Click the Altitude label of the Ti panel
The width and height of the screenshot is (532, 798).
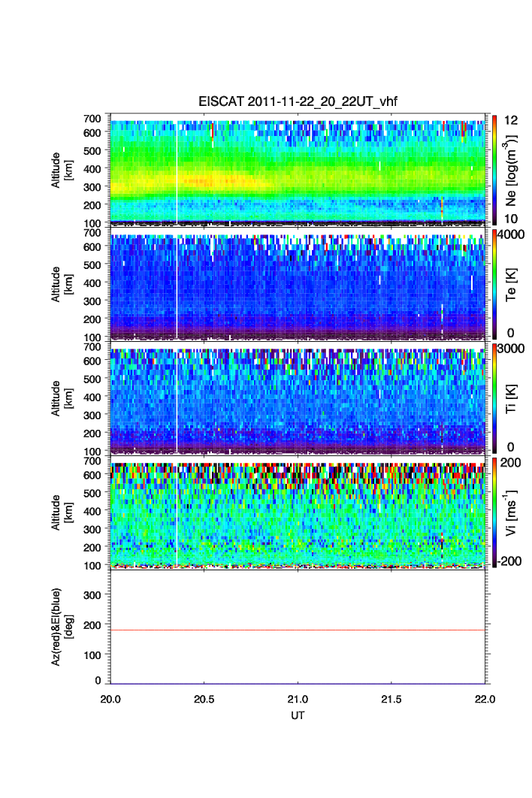[x=62, y=398]
